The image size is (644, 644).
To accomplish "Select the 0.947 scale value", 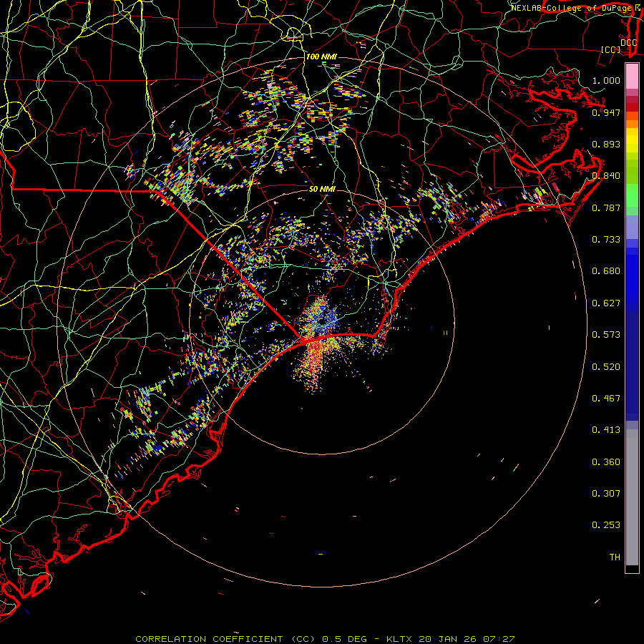I will point(606,112).
